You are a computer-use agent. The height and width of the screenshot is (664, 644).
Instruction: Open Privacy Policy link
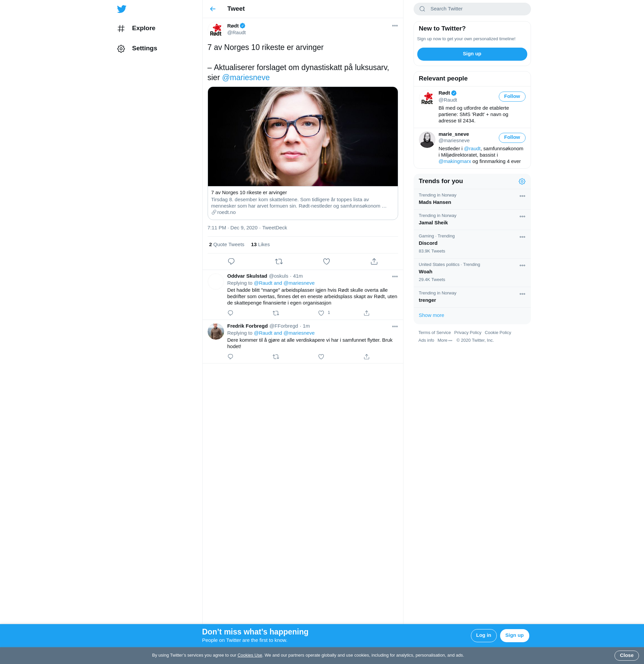coord(468,333)
